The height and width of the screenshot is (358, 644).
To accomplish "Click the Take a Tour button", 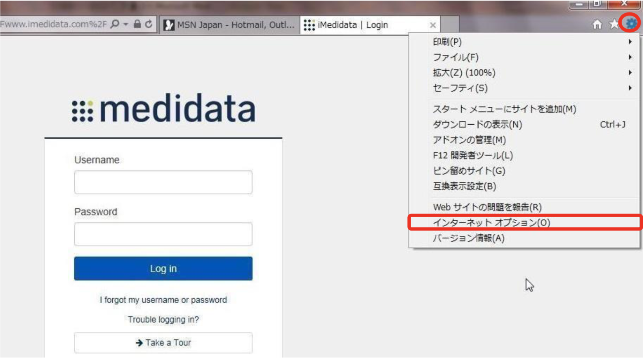I will click(163, 343).
